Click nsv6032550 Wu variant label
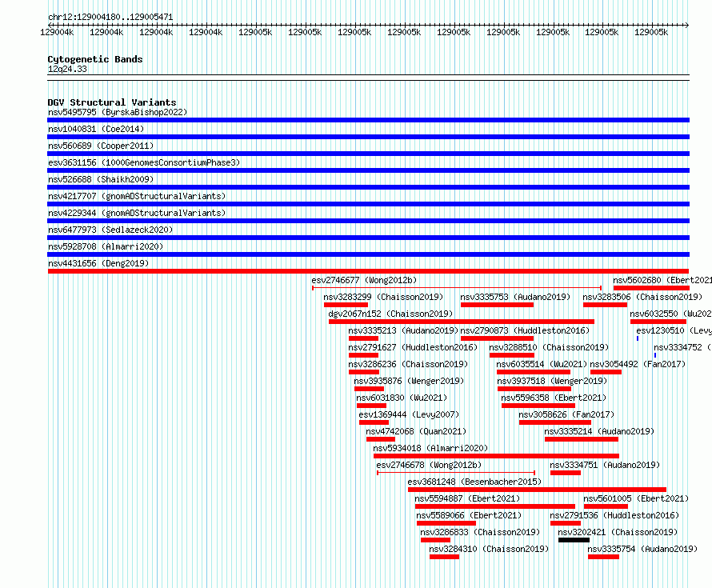 pyautogui.click(x=670, y=314)
